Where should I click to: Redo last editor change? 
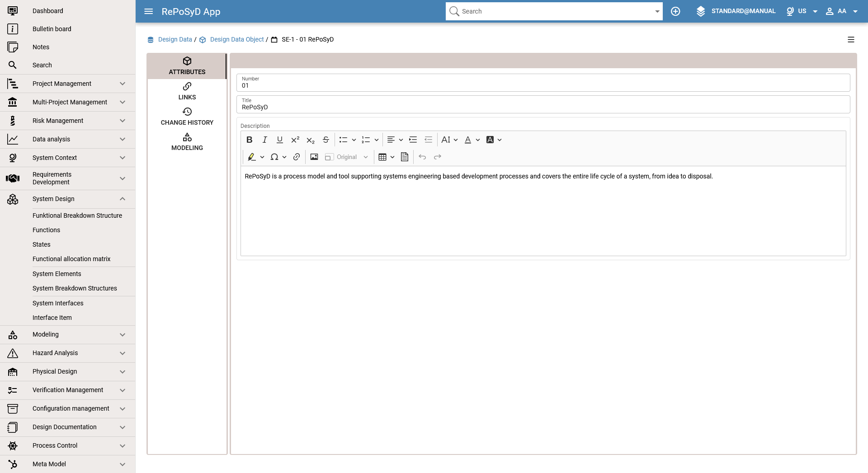point(438,157)
